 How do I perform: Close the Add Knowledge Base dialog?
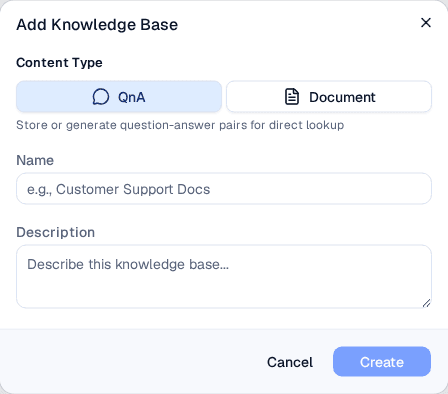[x=426, y=23]
